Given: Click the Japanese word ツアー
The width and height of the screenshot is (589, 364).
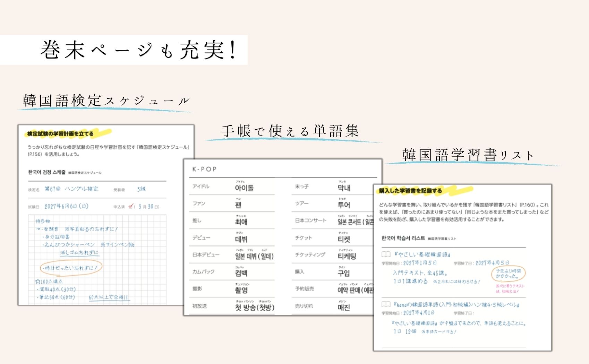Looking at the screenshot, I should [x=301, y=203].
